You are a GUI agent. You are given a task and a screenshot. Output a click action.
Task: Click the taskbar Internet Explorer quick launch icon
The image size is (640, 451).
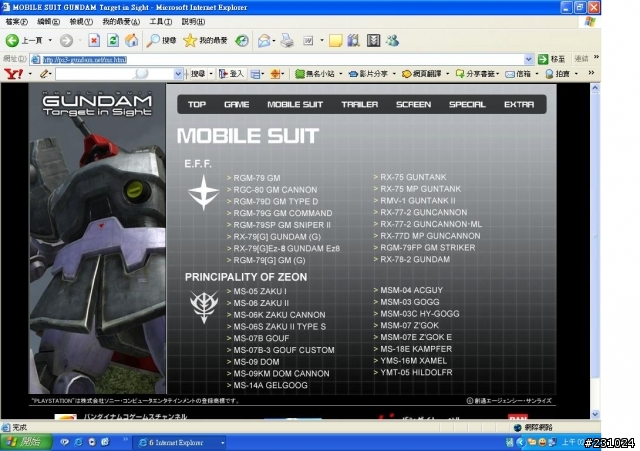(79, 442)
